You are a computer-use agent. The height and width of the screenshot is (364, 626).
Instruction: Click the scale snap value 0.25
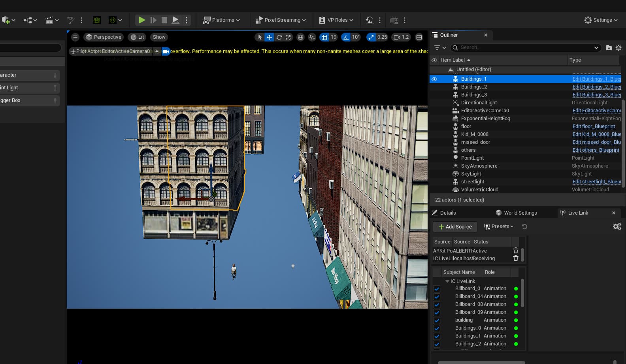tap(382, 37)
